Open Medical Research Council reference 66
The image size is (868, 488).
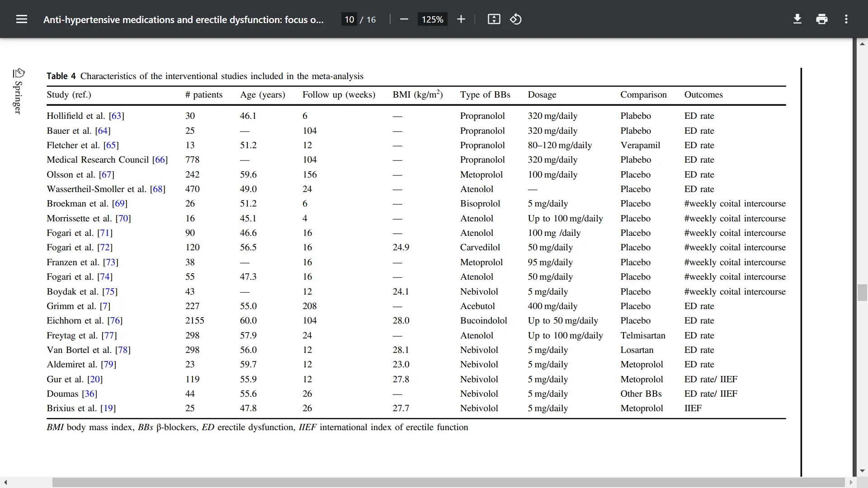(x=160, y=160)
